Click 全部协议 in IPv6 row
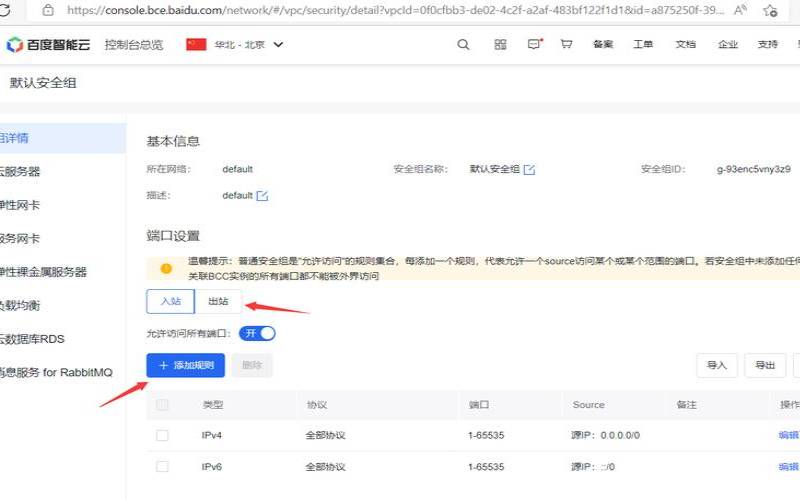Screen dimensions: 800x500 click(326, 466)
